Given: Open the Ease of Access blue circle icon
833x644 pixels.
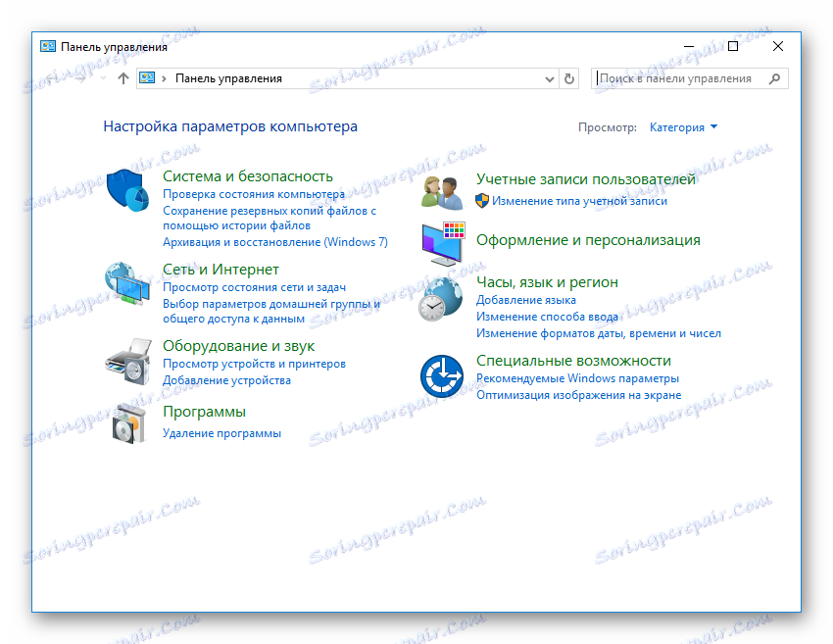Looking at the screenshot, I should pyautogui.click(x=442, y=376).
